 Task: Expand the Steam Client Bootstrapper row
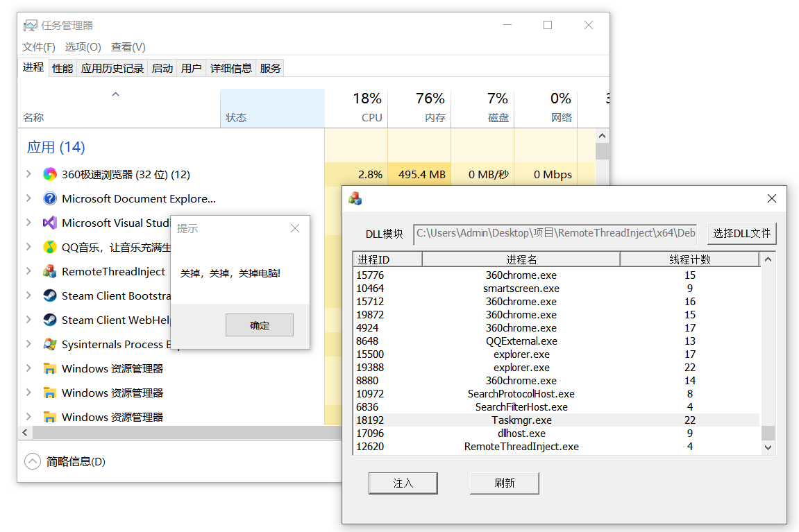tap(28, 295)
